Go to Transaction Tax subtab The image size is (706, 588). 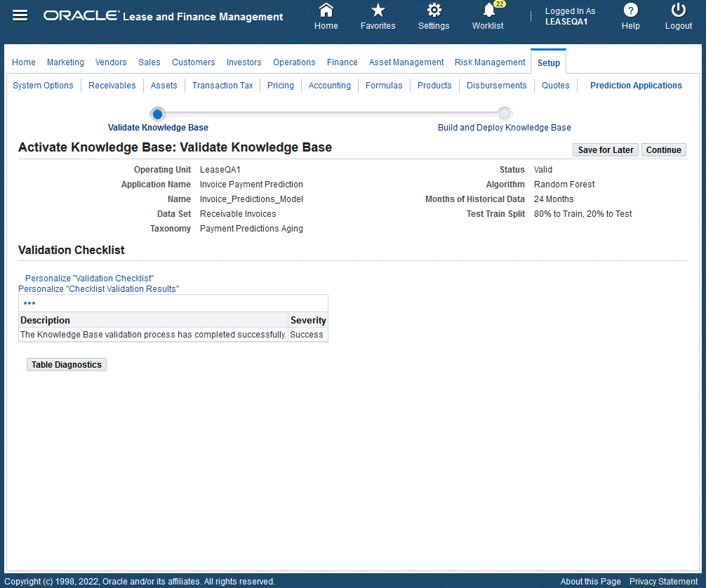[222, 85]
